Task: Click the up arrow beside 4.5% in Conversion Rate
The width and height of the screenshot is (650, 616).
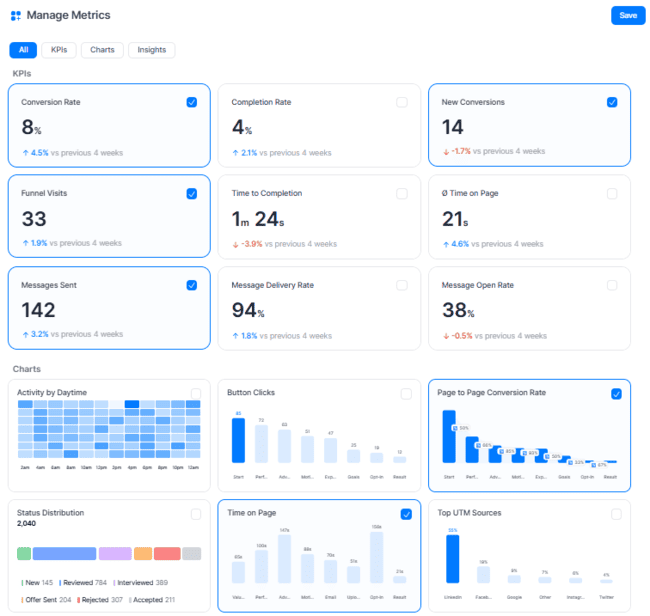Action: point(25,153)
